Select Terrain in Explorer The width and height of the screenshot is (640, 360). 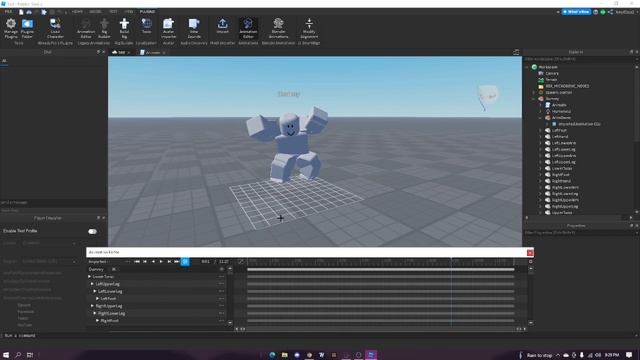(x=551, y=80)
